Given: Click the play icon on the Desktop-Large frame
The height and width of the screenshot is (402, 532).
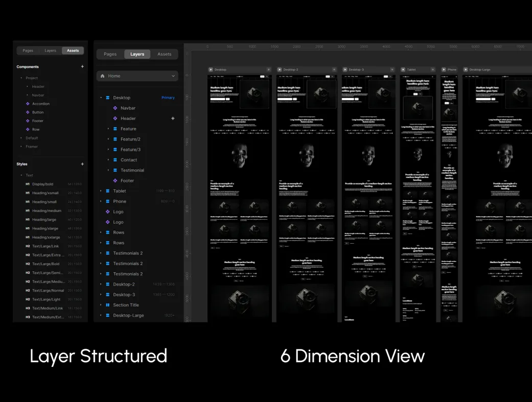Looking at the screenshot, I should (466, 69).
